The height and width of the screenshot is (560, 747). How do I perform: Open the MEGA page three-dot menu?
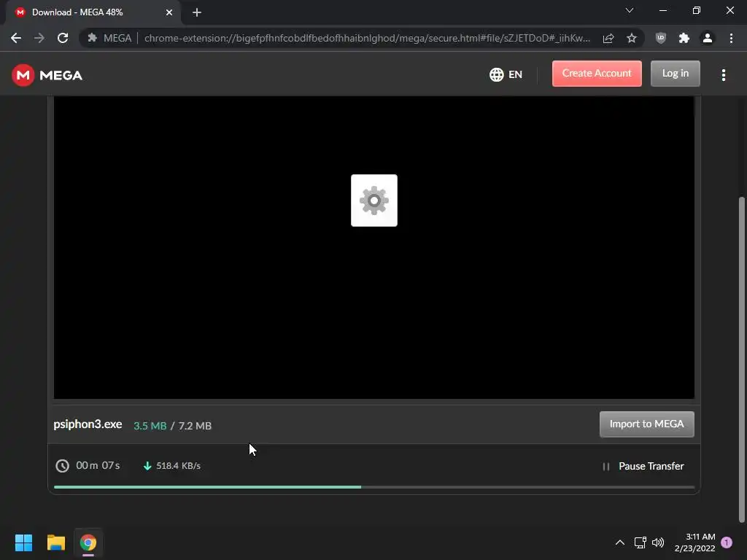[723, 75]
